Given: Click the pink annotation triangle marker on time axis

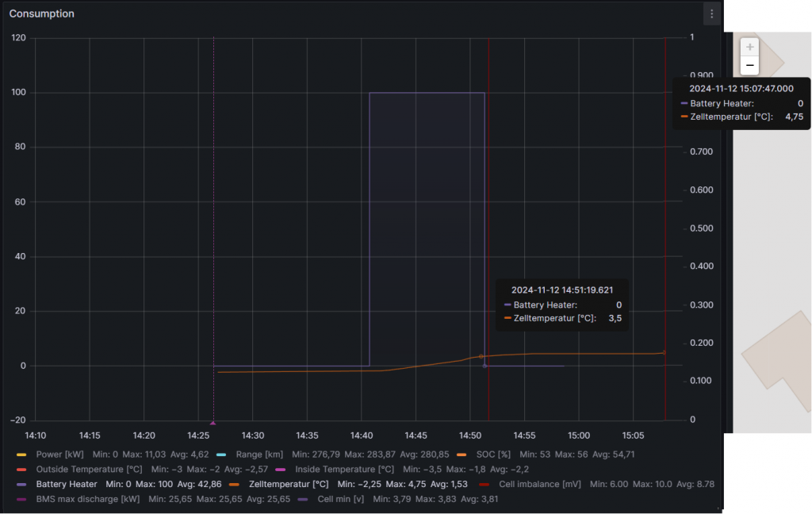Looking at the screenshot, I should (213, 423).
